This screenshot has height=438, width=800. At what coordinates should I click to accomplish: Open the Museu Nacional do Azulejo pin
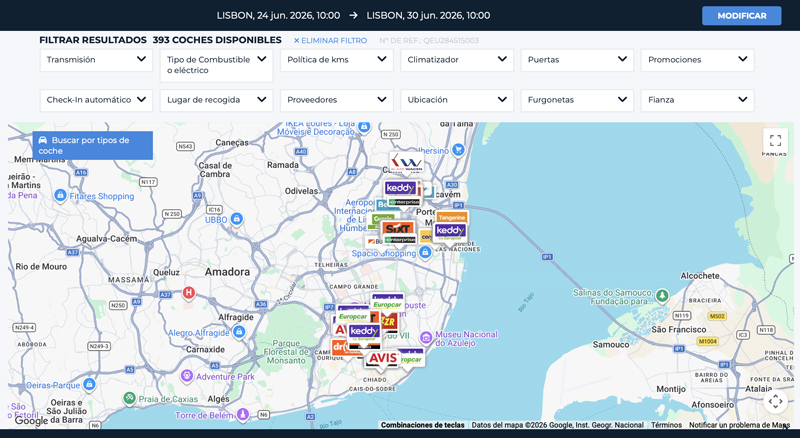(426, 337)
